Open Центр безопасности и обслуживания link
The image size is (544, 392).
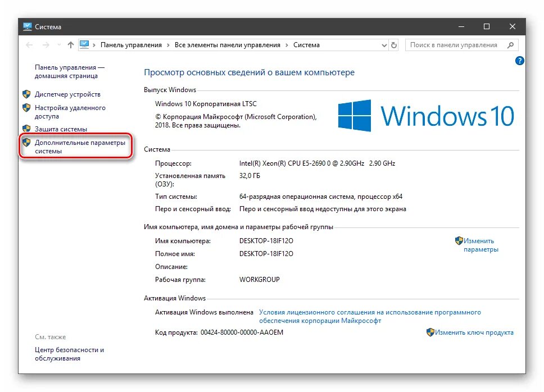click(x=69, y=354)
